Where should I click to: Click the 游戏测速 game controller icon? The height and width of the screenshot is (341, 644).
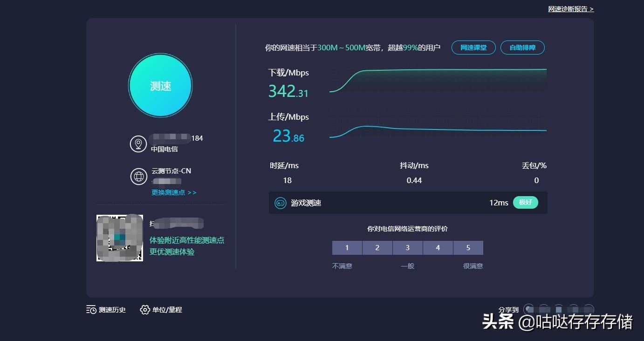280,203
